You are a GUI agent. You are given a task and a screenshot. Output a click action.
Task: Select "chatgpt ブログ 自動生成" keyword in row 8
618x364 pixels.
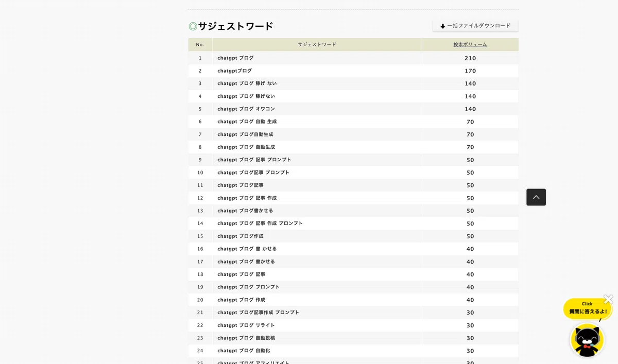(246, 147)
